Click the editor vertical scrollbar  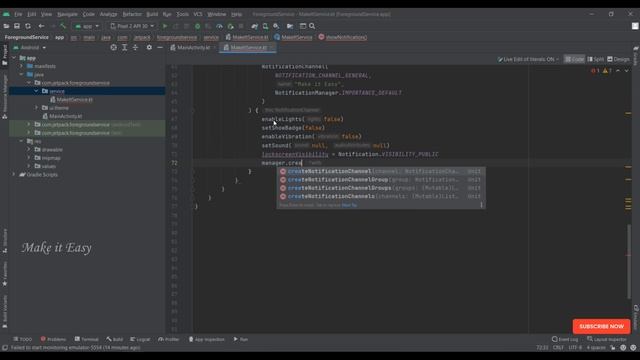[x=629, y=261]
